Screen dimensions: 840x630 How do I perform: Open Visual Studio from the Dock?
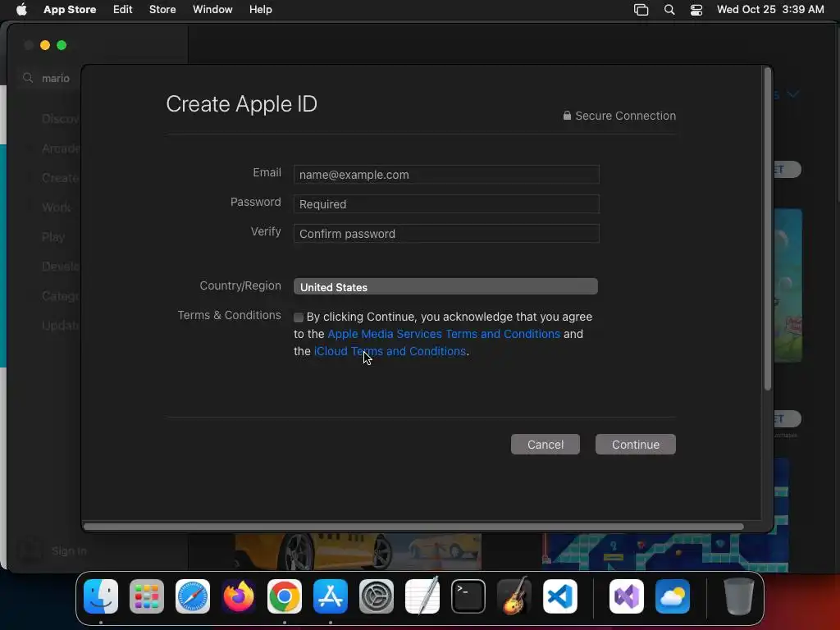[x=627, y=596]
